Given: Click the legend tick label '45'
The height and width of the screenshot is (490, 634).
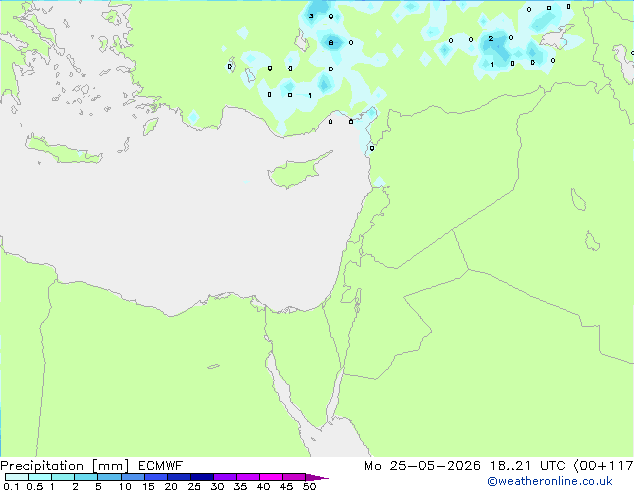Looking at the screenshot, I should (286, 486).
